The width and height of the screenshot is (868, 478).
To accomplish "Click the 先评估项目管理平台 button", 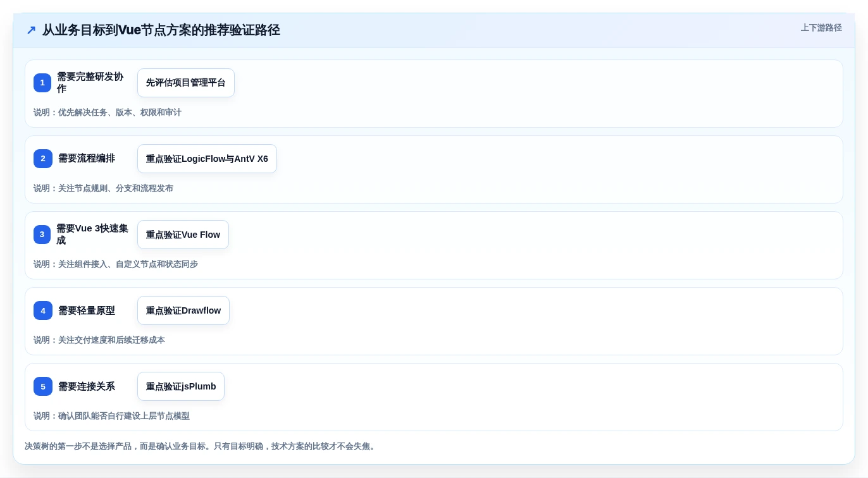I will coord(186,83).
